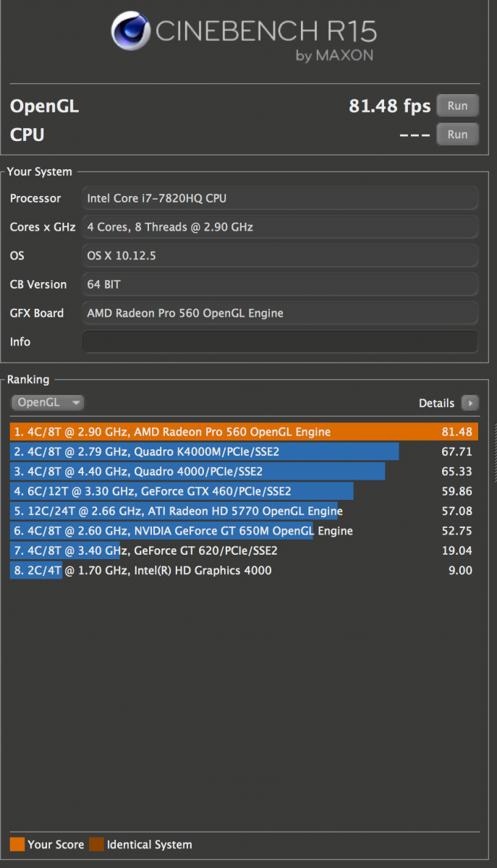Open the Details panel arrow in Ranking
Image resolution: width=497 pixels, height=868 pixels.
tap(470, 403)
